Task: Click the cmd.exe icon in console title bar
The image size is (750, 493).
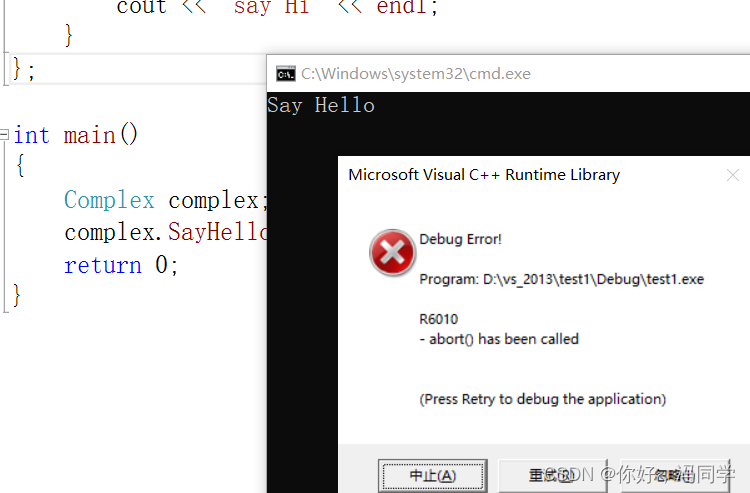Action: pos(286,73)
